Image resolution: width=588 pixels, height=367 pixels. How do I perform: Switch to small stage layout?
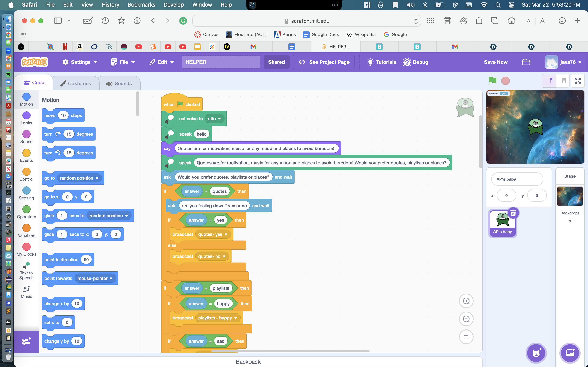tap(549, 81)
